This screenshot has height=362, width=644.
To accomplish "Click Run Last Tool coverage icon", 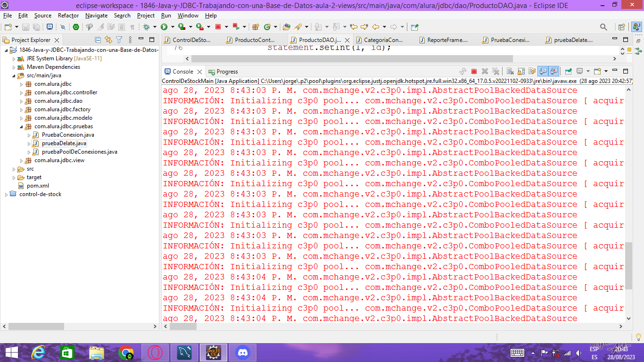I will [182, 27].
